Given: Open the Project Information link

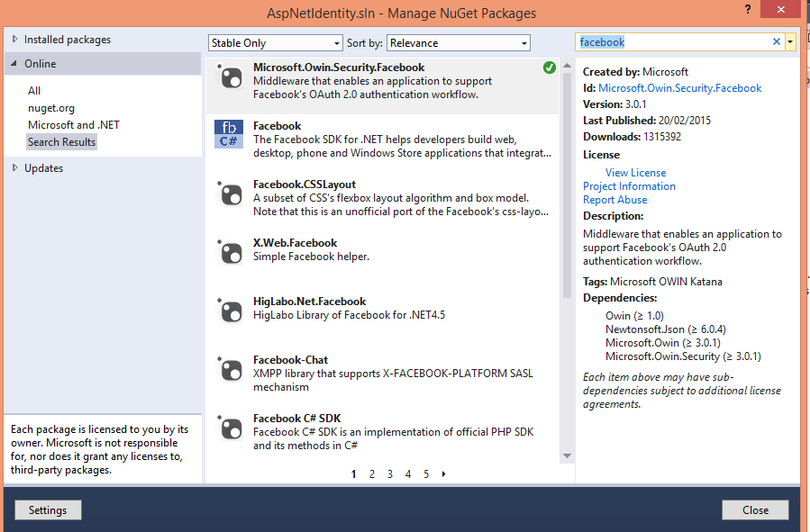Looking at the screenshot, I should [x=629, y=186].
